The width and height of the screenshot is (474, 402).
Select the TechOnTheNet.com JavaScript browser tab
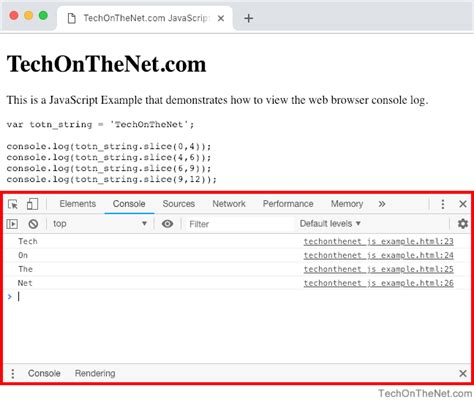[x=145, y=18]
